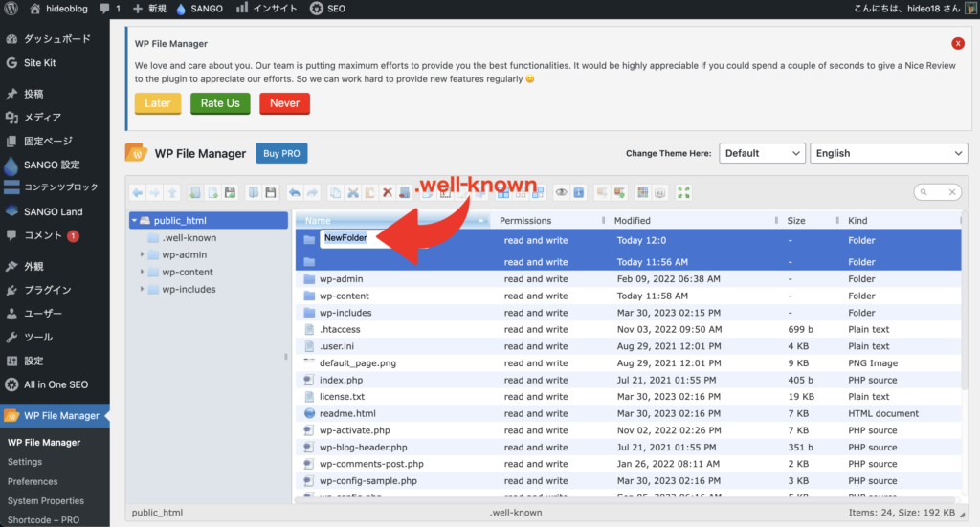Select the default_page.png file row
The width and height of the screenshot is (980, 527).
[628, 362]
